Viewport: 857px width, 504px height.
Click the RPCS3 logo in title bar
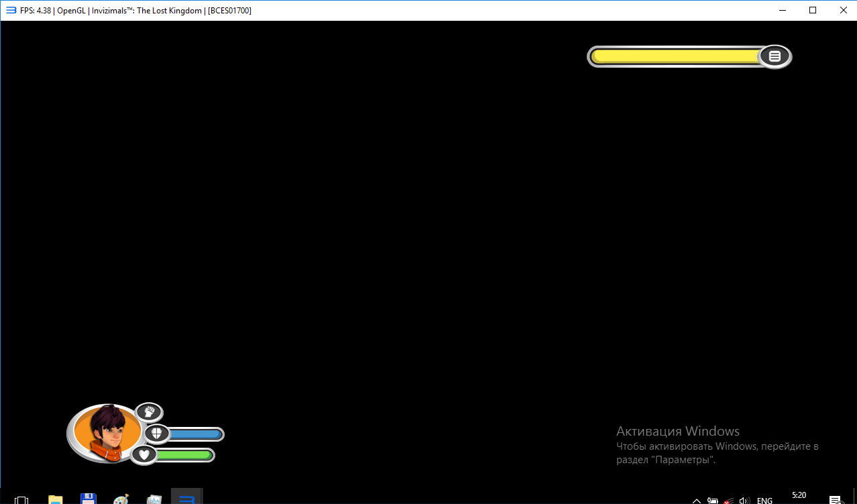coord(10,10)
